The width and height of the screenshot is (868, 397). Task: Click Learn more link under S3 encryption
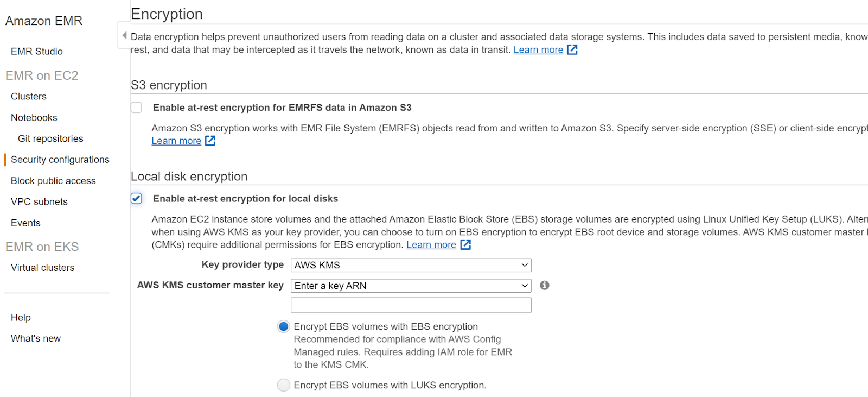click(176, 141)
